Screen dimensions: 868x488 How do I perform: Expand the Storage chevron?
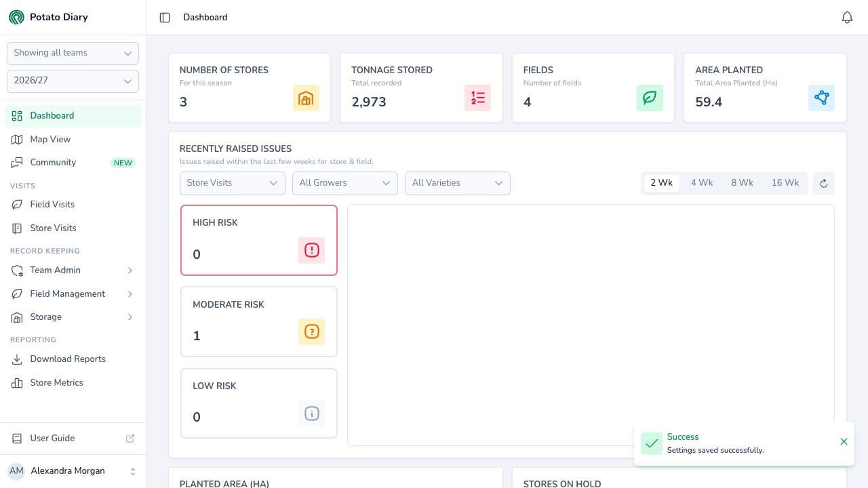coord(130,317)
